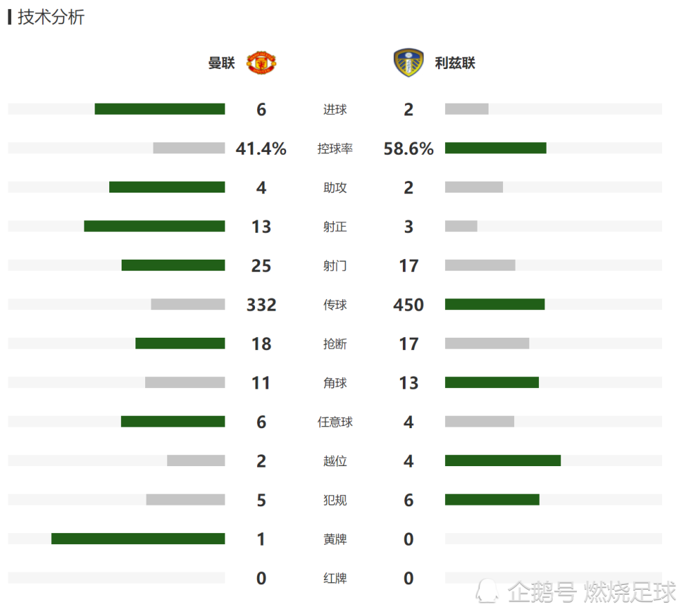
Task: Click the 进球 stat label
Action: coord(335,109)
